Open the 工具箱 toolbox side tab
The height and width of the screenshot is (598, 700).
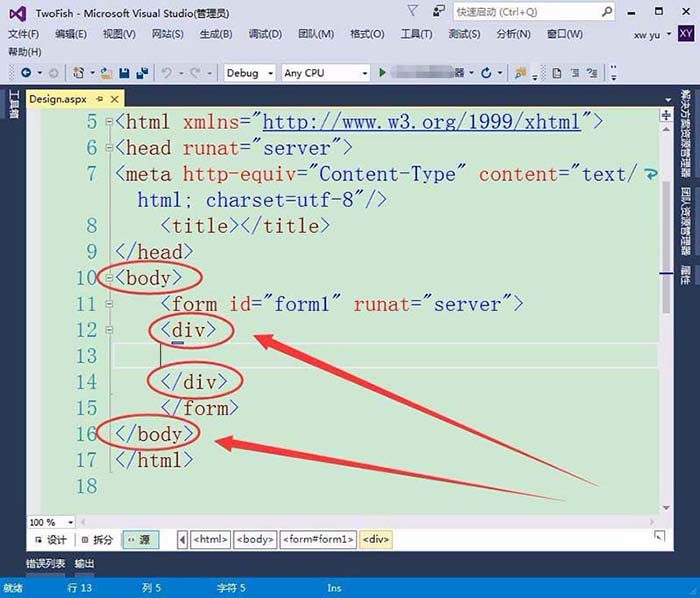click(13, 104)
